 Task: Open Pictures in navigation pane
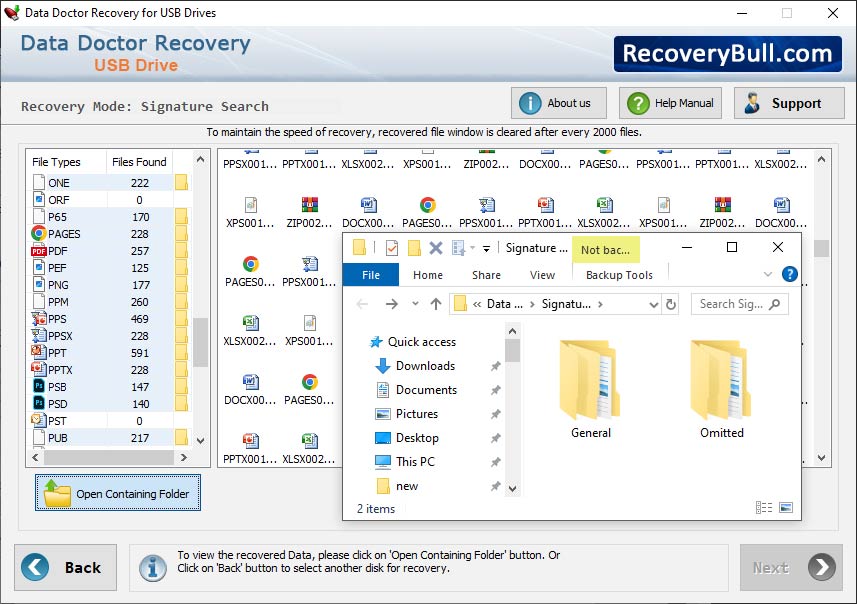pyautogui.click(x=407, y=414)
